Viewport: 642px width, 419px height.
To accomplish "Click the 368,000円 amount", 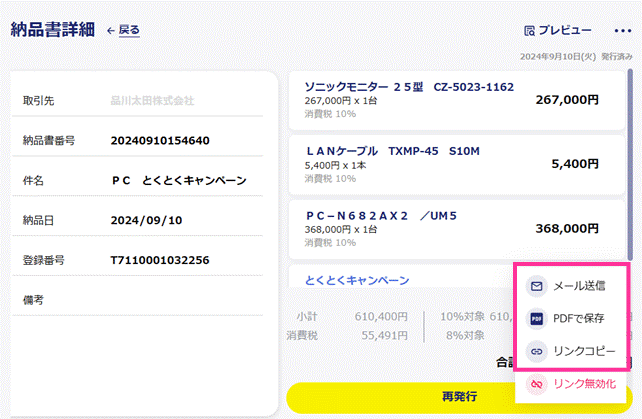I will (567, 228).
